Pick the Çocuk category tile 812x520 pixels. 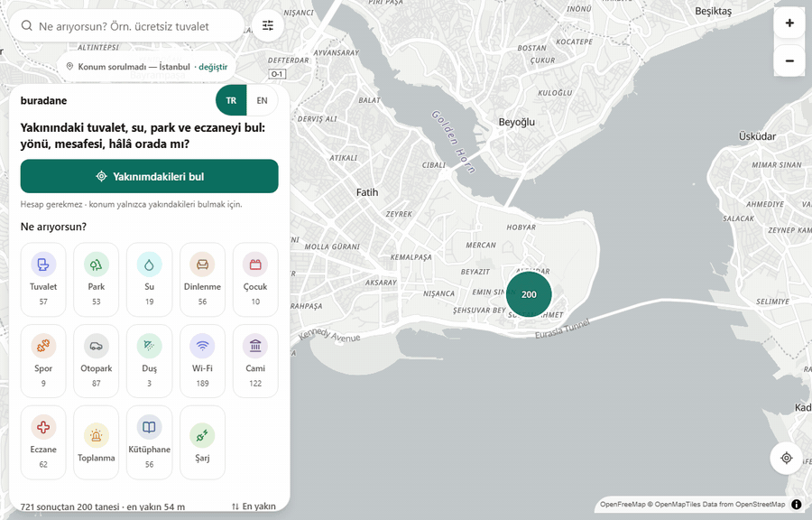pos(255,280)
